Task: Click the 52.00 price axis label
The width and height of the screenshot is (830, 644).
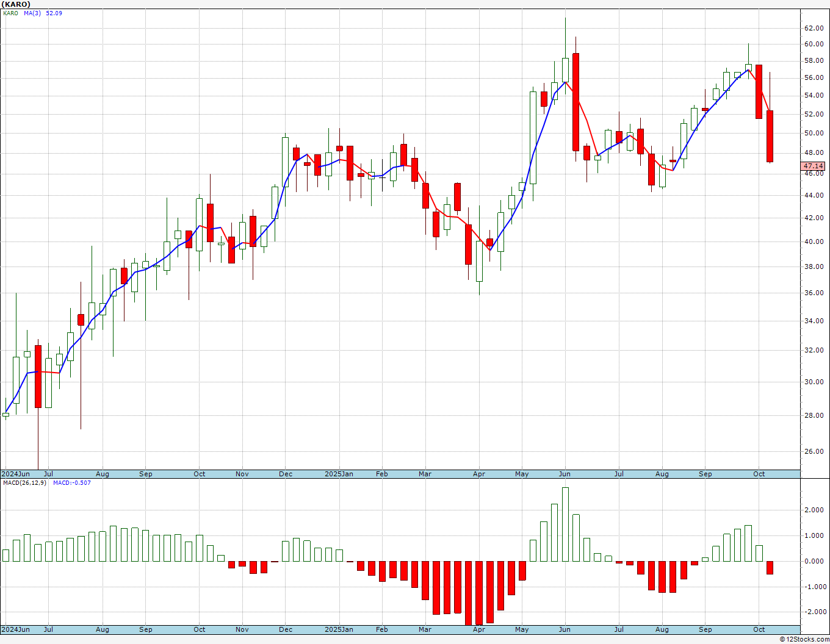Action: (x=814, y=114)
